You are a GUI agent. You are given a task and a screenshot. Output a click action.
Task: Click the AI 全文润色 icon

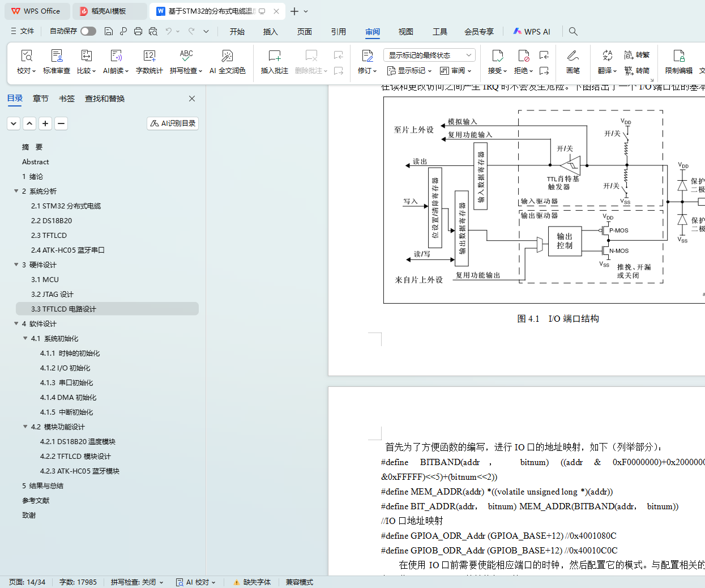pos(227,56)
